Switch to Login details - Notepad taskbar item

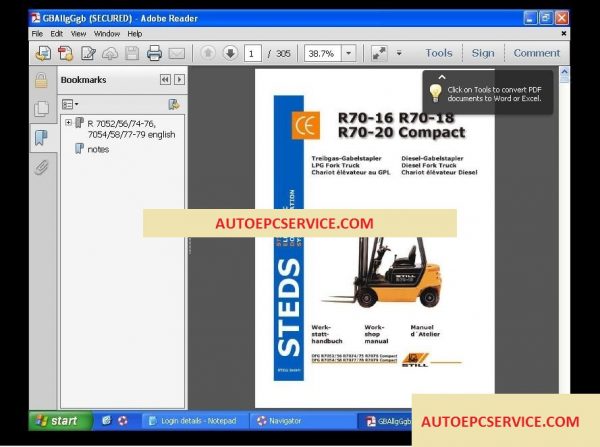click(196, 421)
